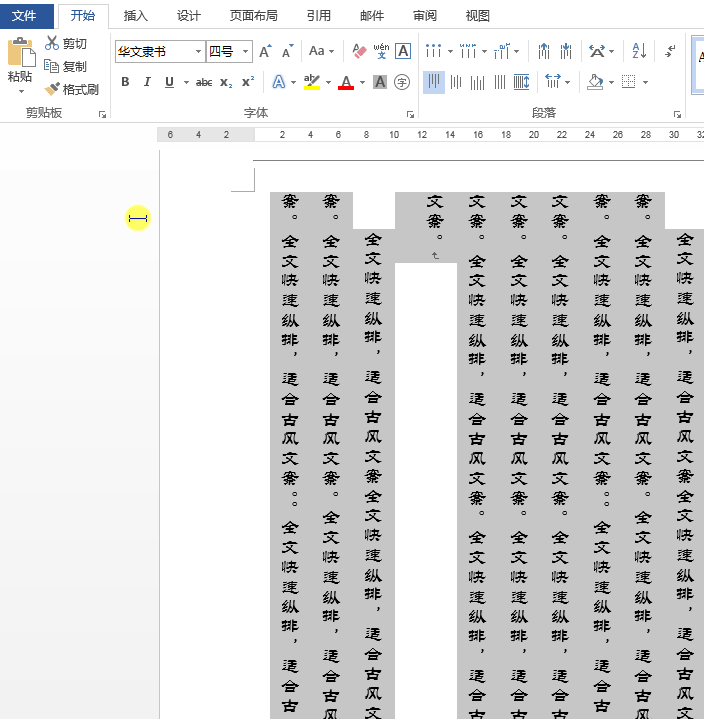Click the Phonetic Guide (wén) icon

point(382,51)
